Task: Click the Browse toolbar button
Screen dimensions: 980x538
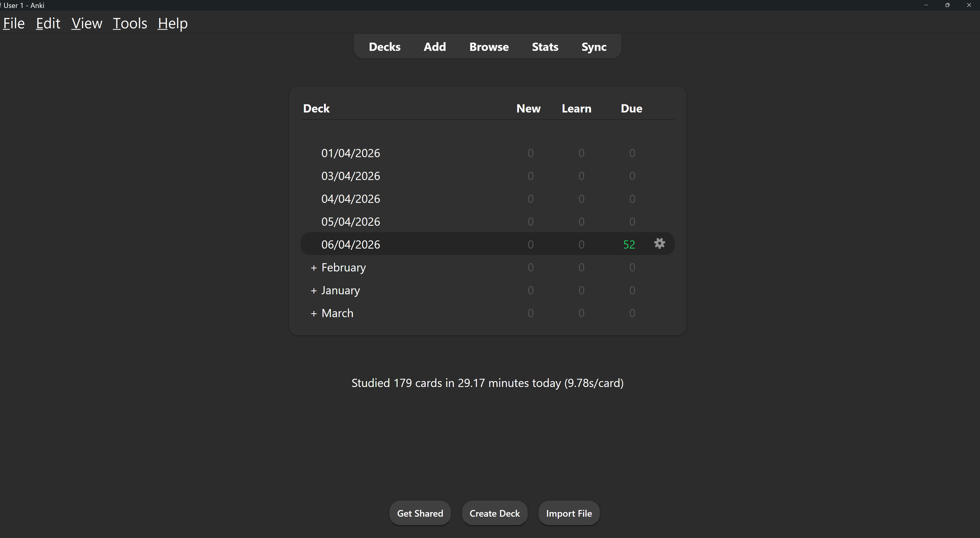Action: tap(489, 47)
